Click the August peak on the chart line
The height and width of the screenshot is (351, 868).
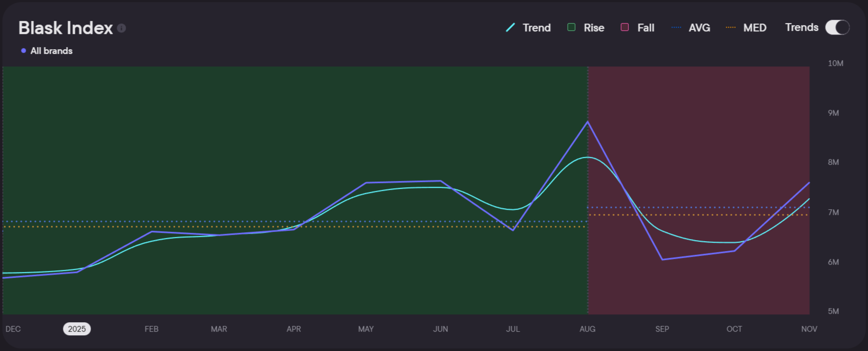(588, 122)
